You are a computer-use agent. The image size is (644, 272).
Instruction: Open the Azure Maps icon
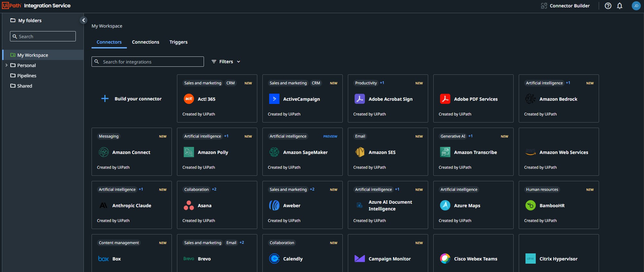pos(445,205)
